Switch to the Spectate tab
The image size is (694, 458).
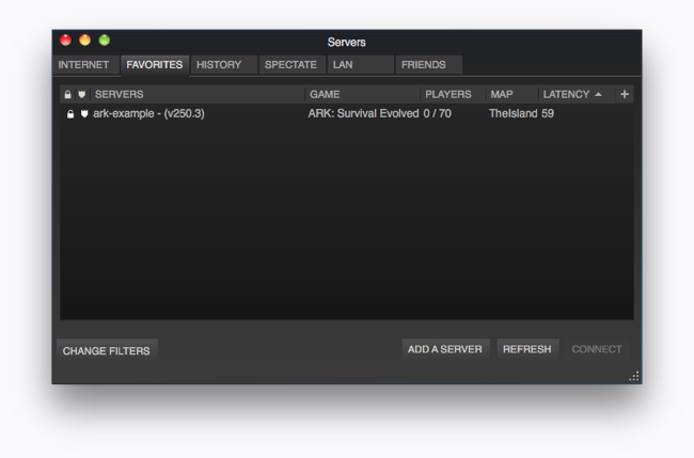[x=290, y=65]
